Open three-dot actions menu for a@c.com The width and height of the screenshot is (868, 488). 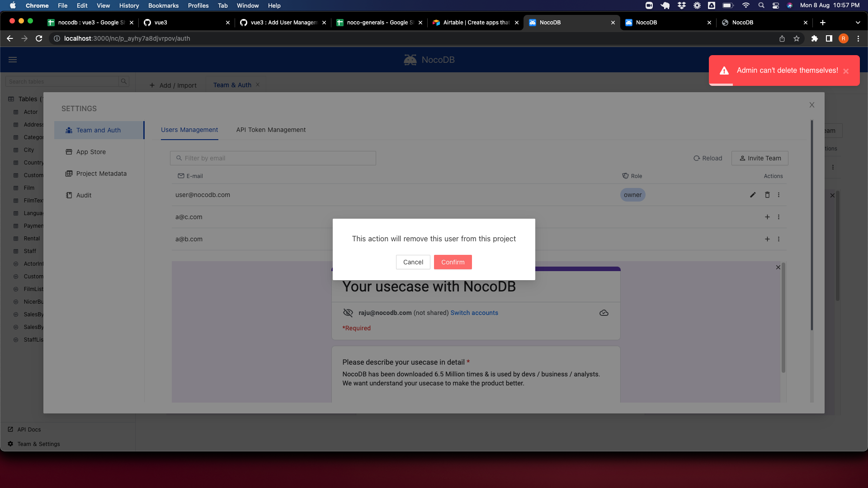pos(778,217)
